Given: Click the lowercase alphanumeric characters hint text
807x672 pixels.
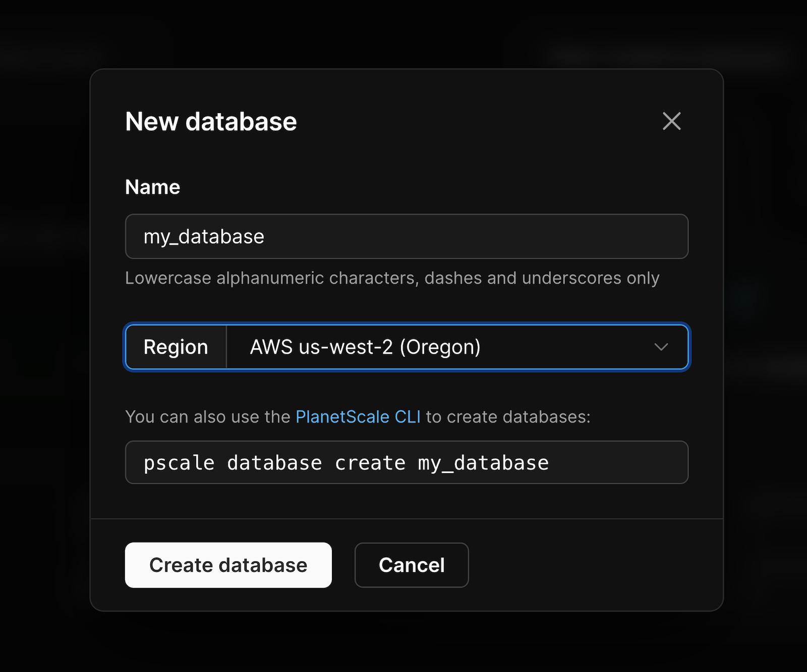Looking at the screenshot, I should click(x=392, y=278).
